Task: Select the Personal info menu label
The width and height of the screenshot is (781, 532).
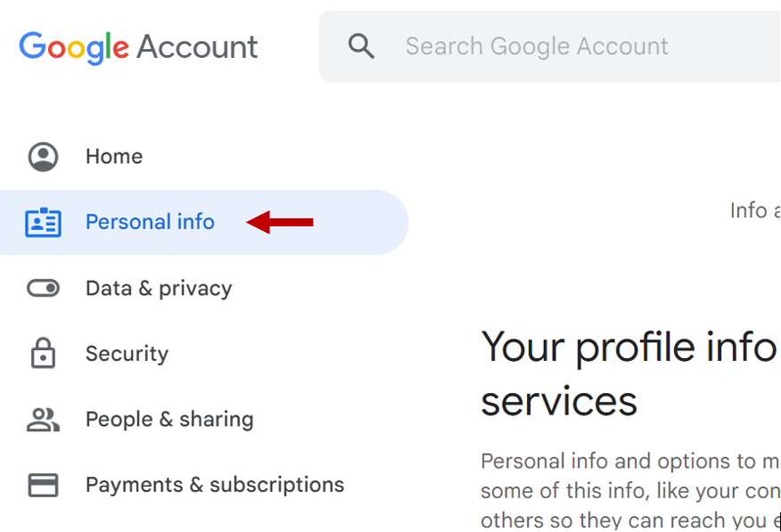Action: pyautogui.click(x=150, y=222)
